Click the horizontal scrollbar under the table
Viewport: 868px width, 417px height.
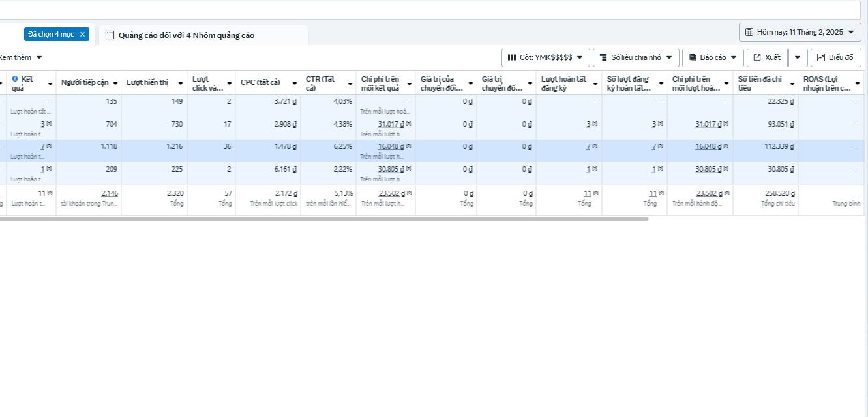tap(324, 219)
